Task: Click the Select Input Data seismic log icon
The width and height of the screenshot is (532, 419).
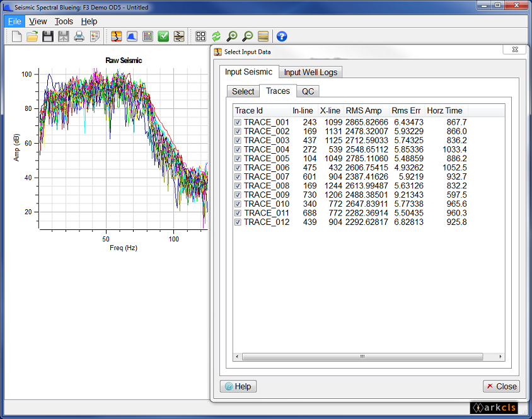Action: 117,37
